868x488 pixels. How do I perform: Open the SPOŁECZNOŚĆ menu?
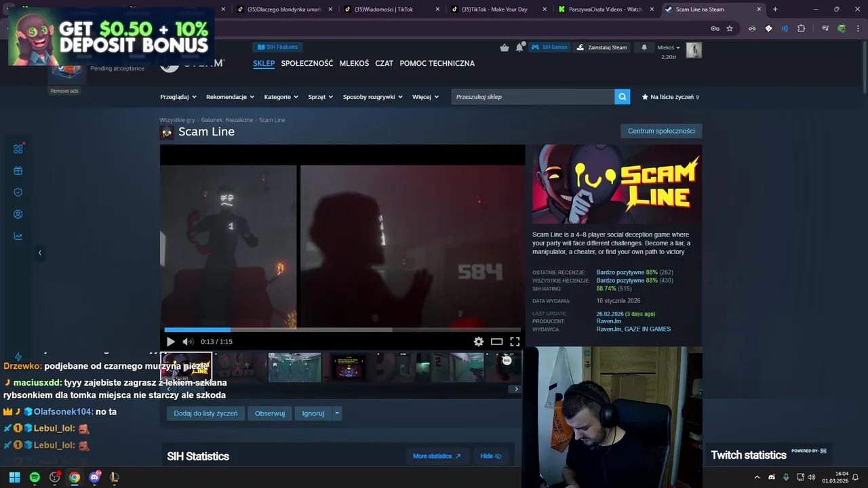pos(307,63)
